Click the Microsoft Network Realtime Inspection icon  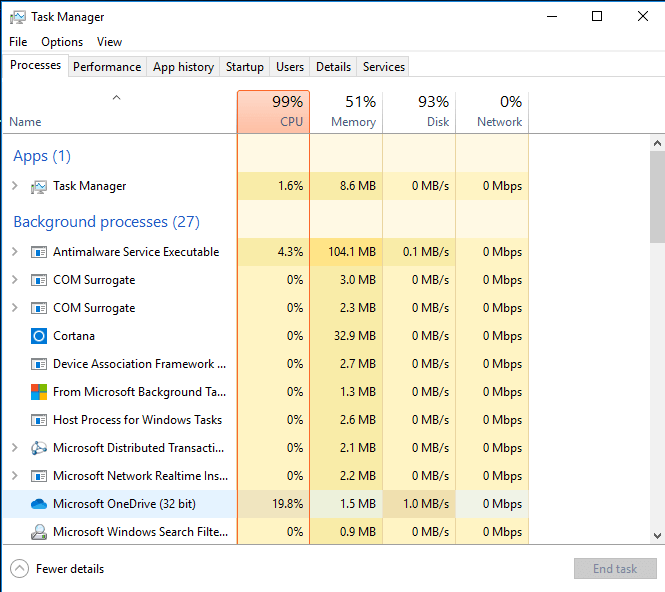pos(39,476)
